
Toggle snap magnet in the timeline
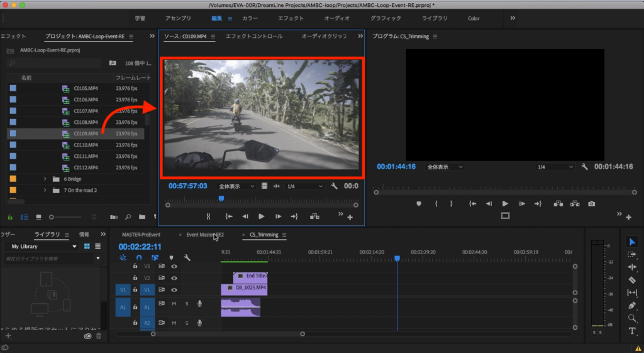tap(138, 257)
